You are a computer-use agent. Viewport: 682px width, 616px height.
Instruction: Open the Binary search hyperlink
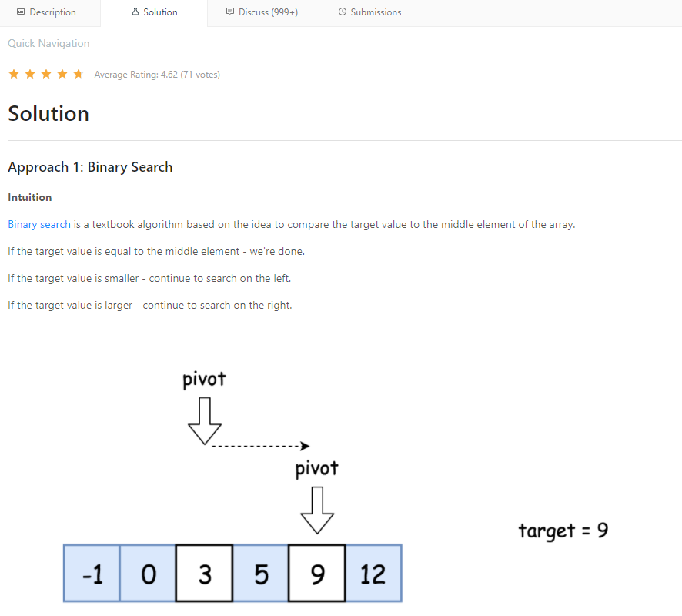pyautogui.click(x=39, y=225)
